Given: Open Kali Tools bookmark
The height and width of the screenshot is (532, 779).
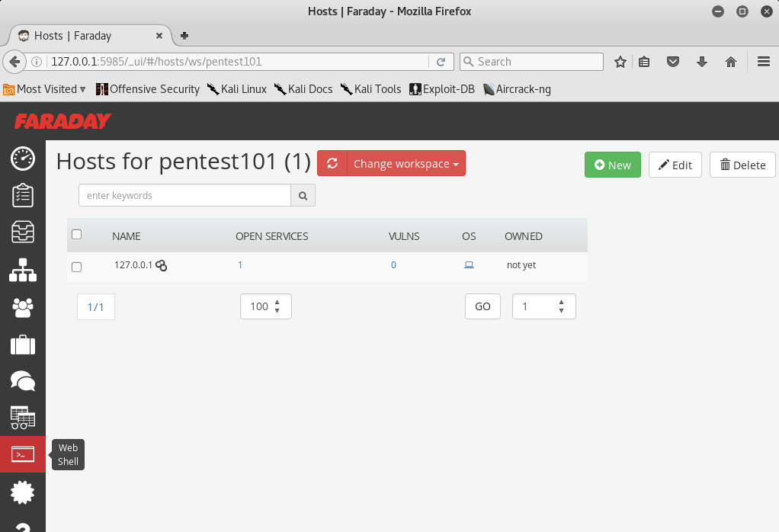Looking at the screenshot, I should click(370, 89).
